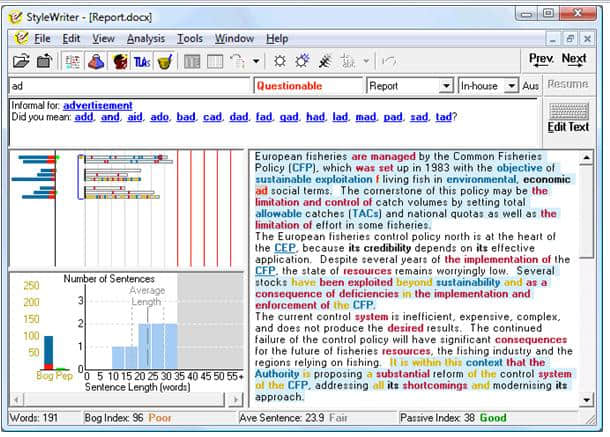Click the empty two-pane layout icon
The height and width of the screenshot is (437, 610).
tap(215, 61)
